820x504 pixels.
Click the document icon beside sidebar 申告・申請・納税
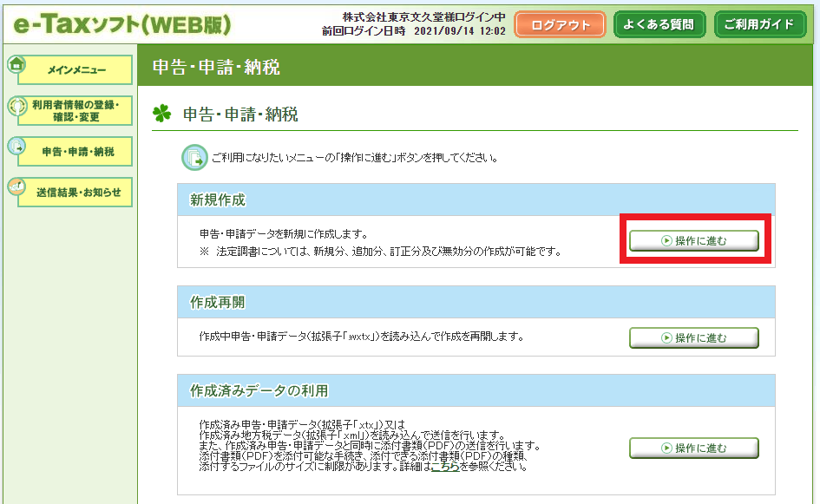(16, 147)
